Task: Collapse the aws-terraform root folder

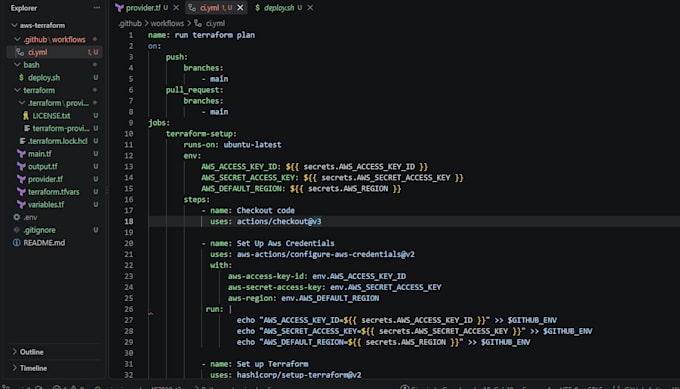Action: [x=14, y=25]
